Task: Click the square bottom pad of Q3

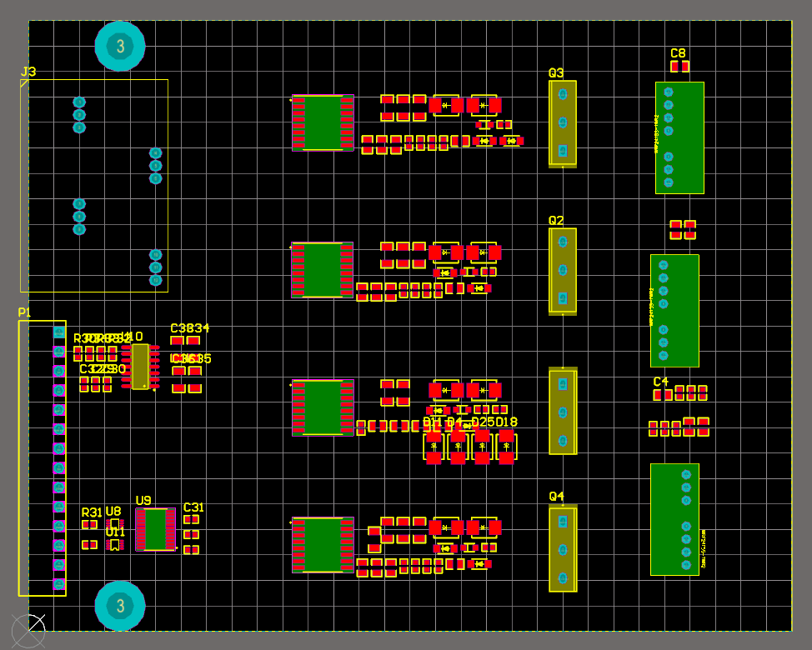Action: (x=563, y=151)
